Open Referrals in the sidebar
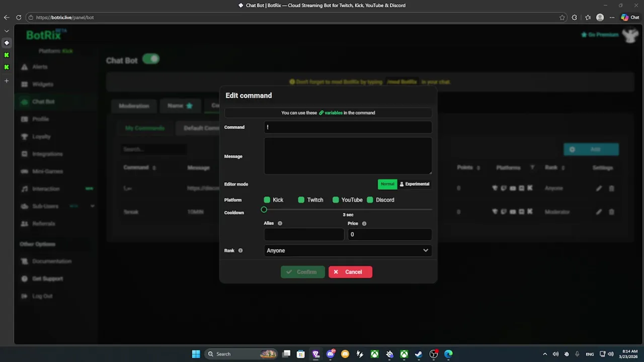Viewport: 644px width, 362px height. [43, 224]
